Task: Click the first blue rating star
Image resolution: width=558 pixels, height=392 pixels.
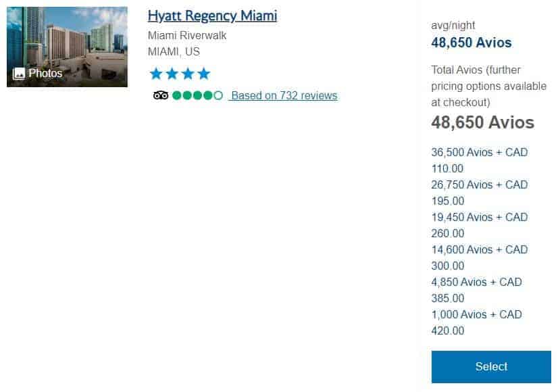Action: (156, 74)
